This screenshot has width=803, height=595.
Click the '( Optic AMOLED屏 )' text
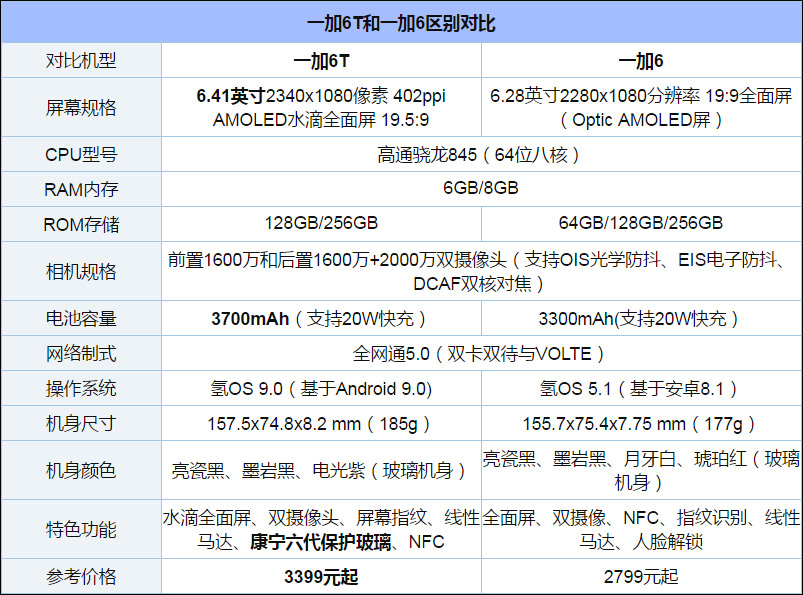pos(641,120)
